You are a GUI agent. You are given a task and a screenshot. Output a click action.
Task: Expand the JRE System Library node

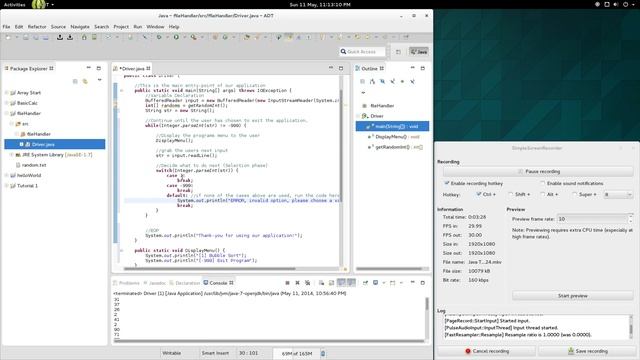tap(11, 155)
